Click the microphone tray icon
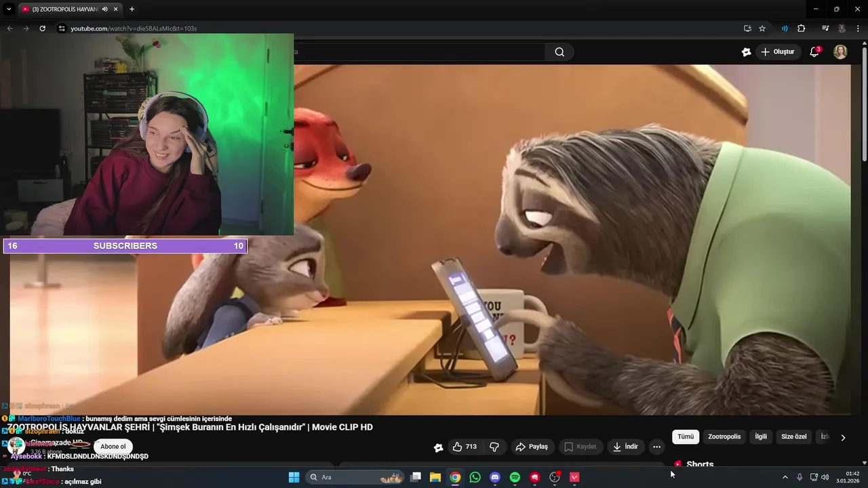The width and height of the screenshot is (868, 488). 800,477
